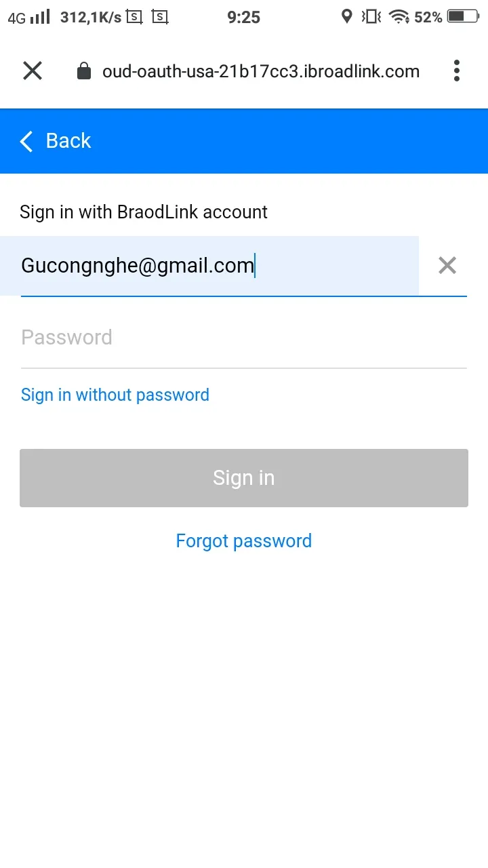
Task: Tap the ibroadlink.com URL in address bar
Action: [261, 71]
